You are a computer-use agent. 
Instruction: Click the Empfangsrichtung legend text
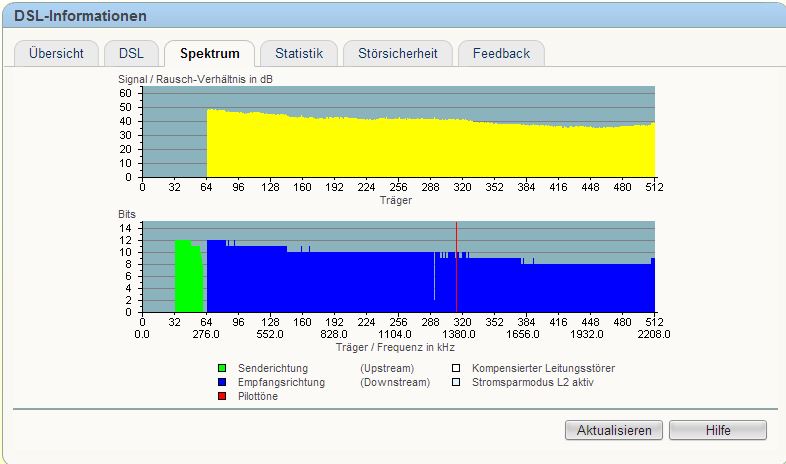pos(281,382)
